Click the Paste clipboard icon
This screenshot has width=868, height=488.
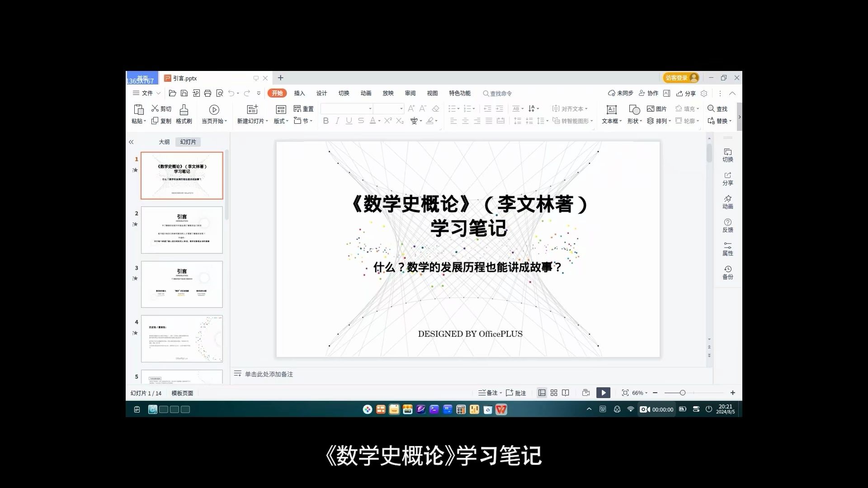click(x=139, y=109)
